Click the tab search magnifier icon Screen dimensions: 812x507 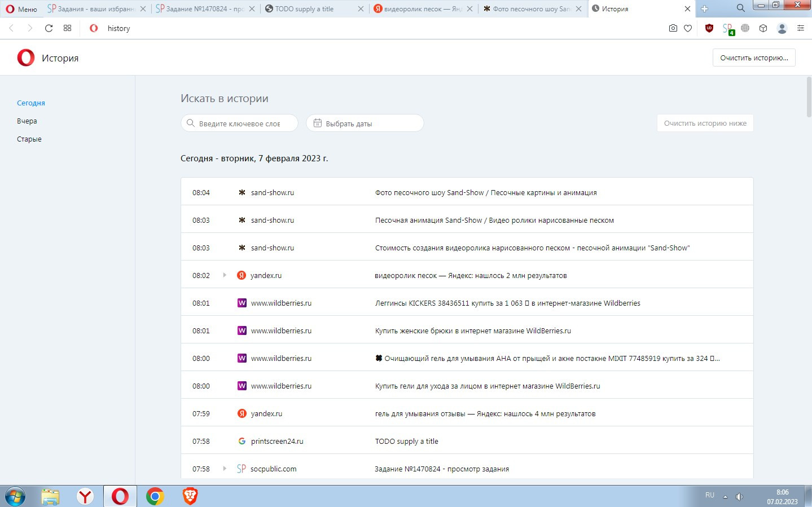point(740,8)
